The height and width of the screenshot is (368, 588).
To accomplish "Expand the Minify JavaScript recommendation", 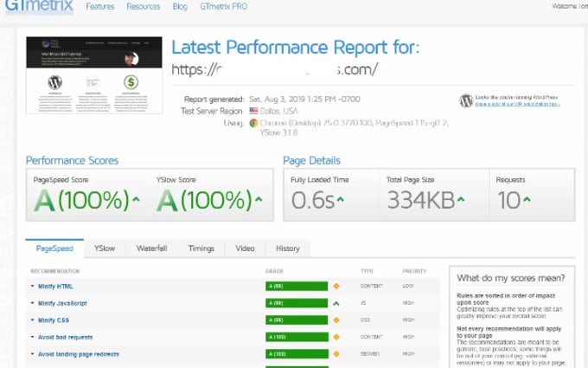I will [x=32, y=303].
